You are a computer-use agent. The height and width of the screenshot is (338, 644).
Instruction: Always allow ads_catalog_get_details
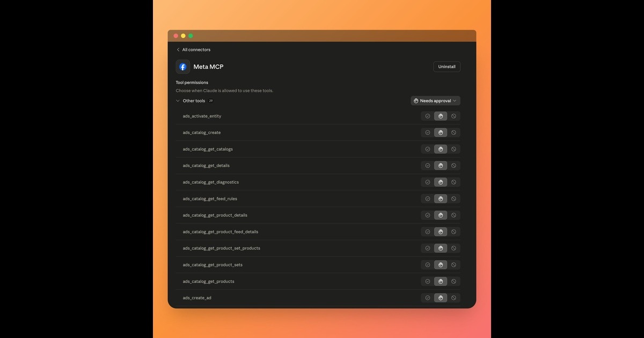428,166
